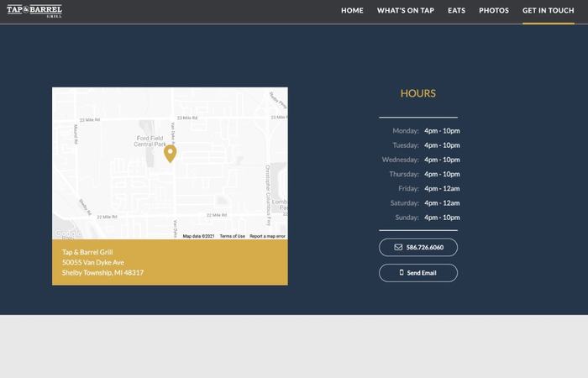Click the Christopher Columbus Fwy map label
Image resolution: width=588 pixels, height=378 pixels.
(268, 196)
